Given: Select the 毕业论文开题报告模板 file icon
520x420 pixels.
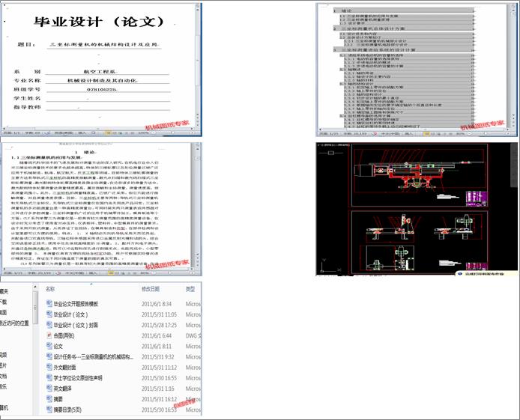Looking at the screenshot, I should pos(49,303).
